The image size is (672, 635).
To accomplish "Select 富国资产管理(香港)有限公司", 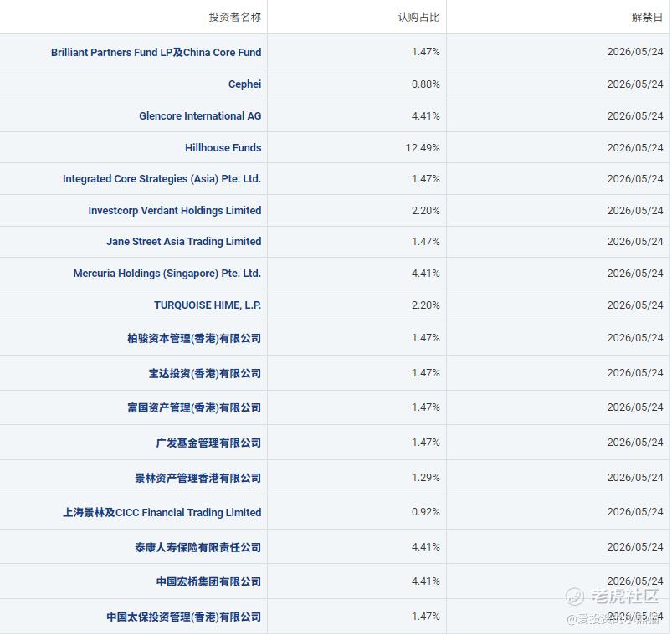I will [x=194, y=408].
